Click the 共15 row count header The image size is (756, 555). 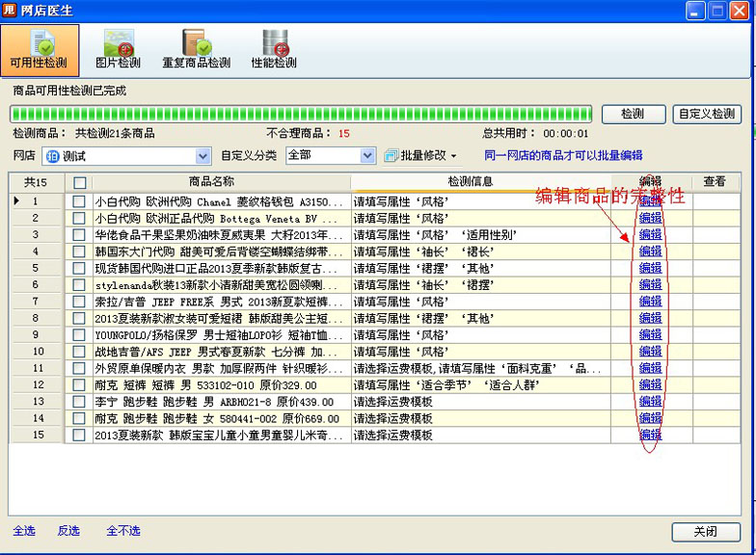[x=36, y=183]
